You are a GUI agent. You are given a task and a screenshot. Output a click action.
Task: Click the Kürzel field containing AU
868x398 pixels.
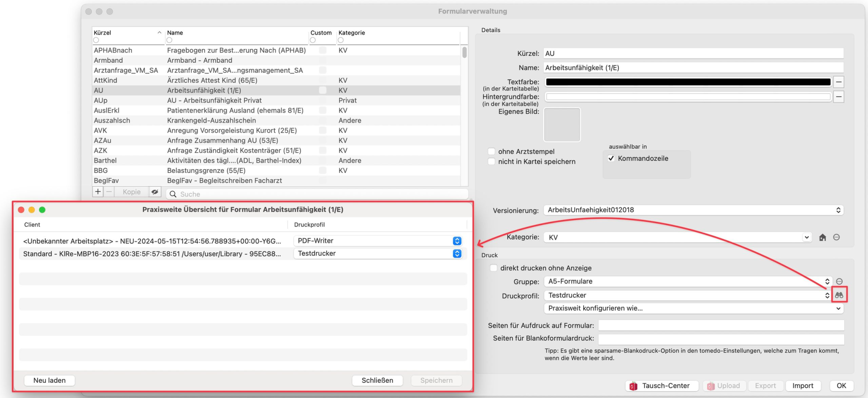pos(693,53)
